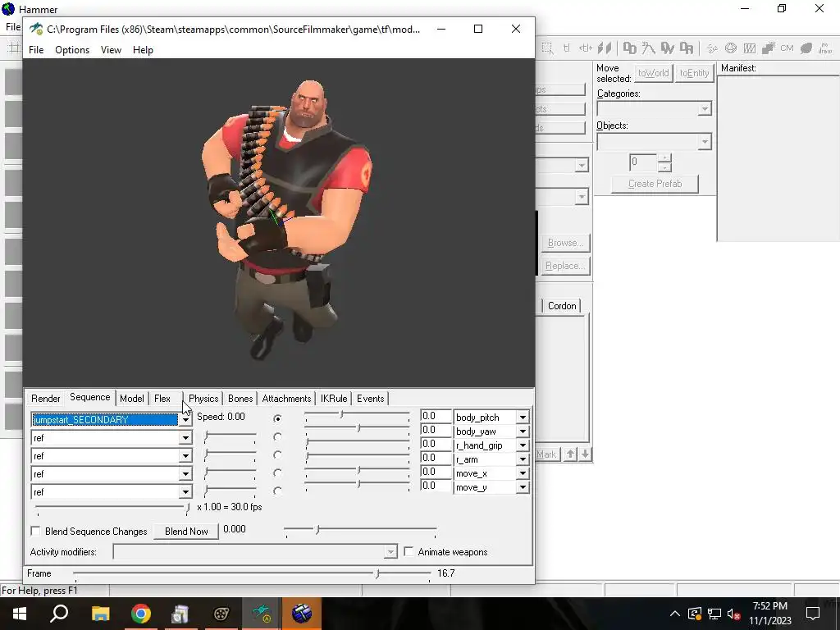This screenshot has height=630, width=840.
Task: Expand the body_yaw parameter dropdown
Action: tap(523, 431)
